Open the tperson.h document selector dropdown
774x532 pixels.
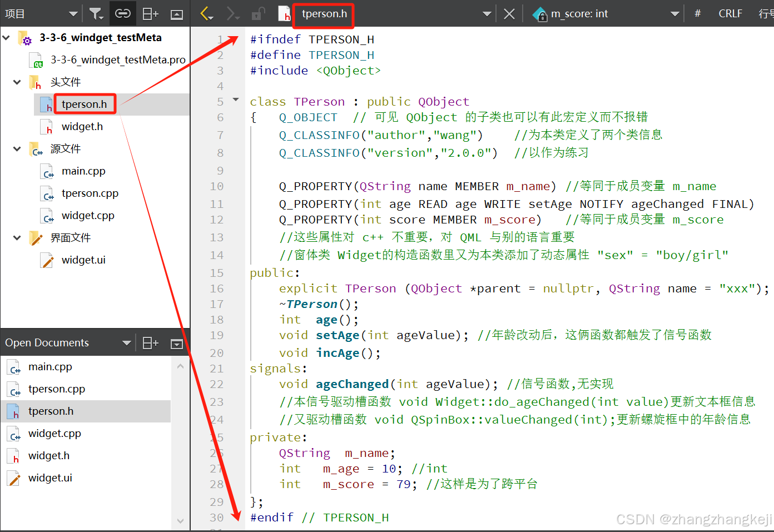(x=487, y=14)
